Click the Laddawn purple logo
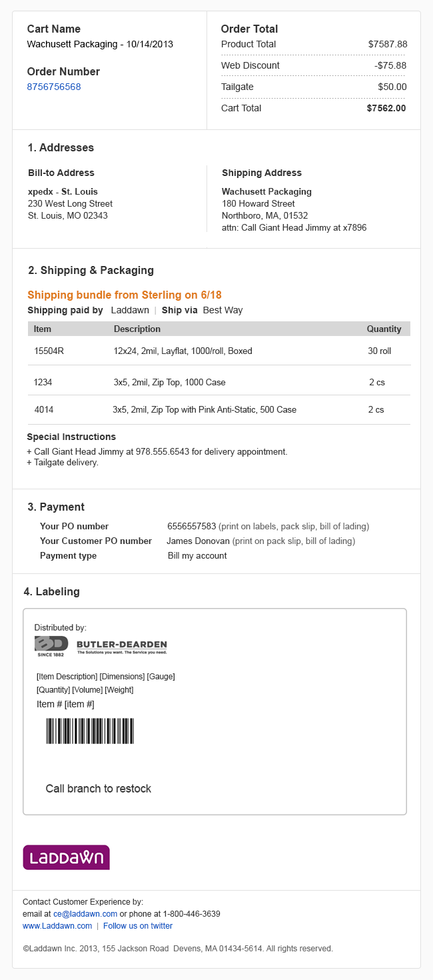Viewport: 433px width, 980px height. pos(66,857)
